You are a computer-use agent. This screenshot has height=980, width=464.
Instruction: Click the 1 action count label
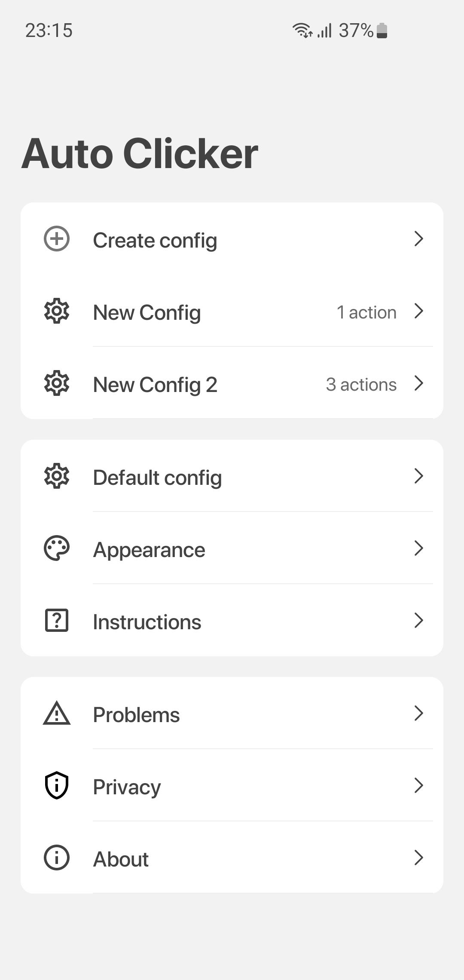tap(366, 312)
